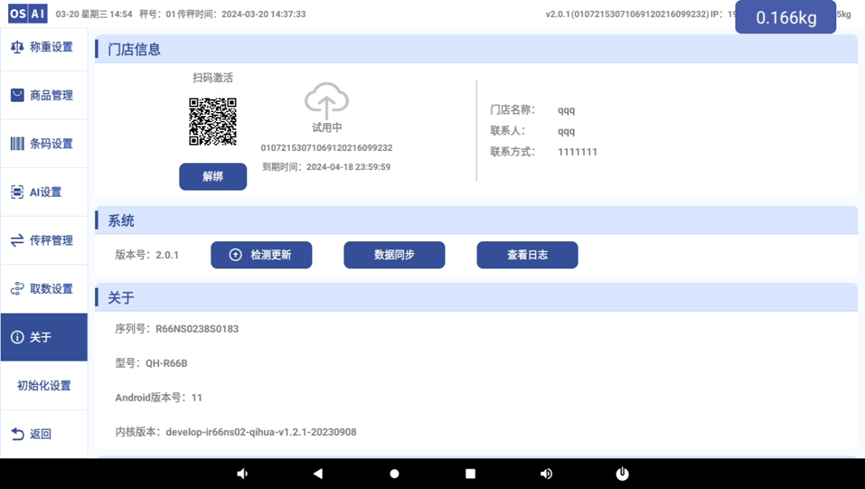This screenshot has height=489, width=865.
Task: Click the 取数设置 sidebar icon
Action: [17, 289]
